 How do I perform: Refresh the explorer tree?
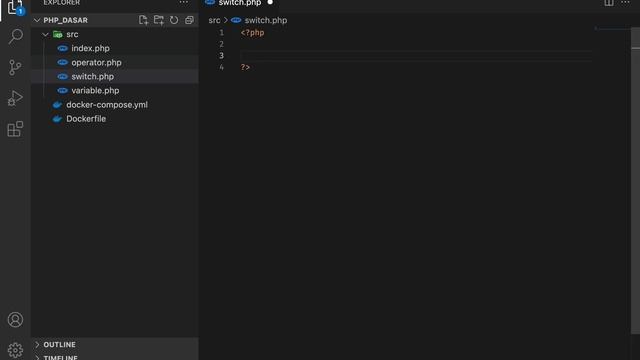tap(174, 20)
